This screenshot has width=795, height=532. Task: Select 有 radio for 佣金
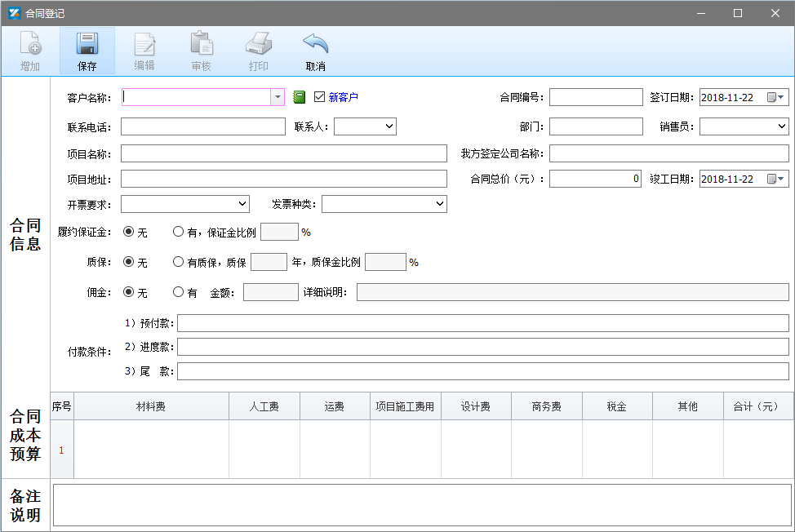coord(178,292)
